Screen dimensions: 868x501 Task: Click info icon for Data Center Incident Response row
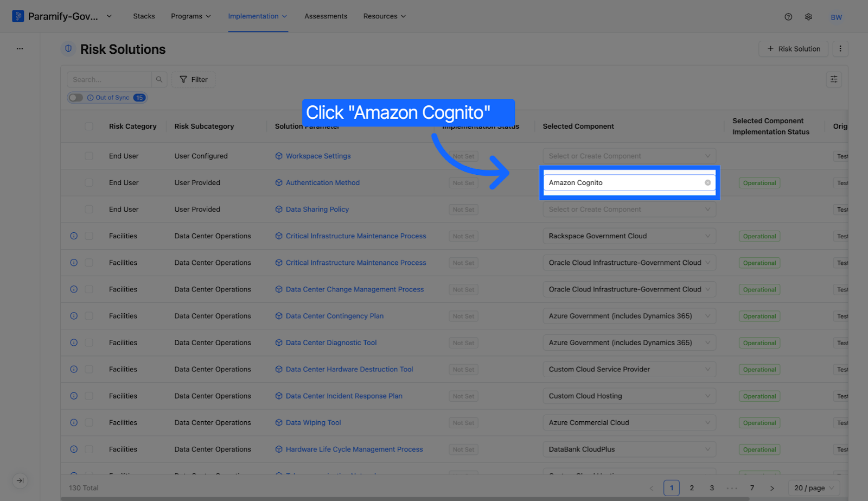[x=74, y=396]
